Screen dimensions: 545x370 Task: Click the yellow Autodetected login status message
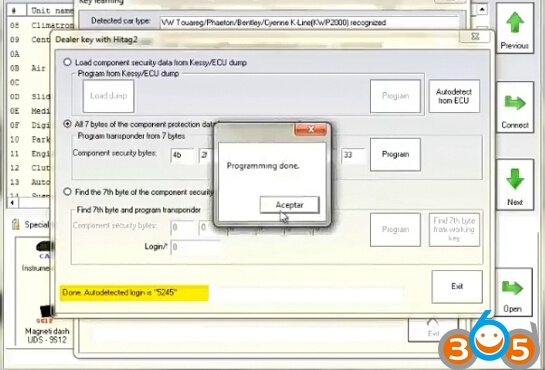[134, 293]
